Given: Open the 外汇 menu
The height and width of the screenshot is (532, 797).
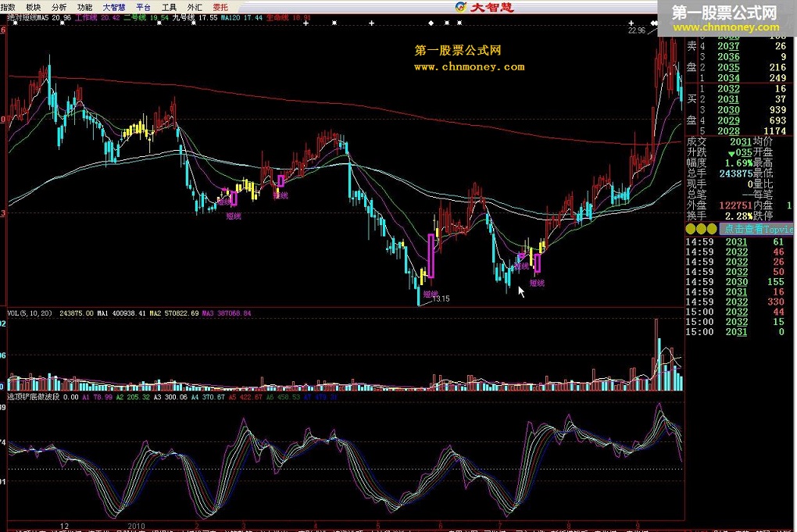Looking at the screenshot, I should (x=195, y=7).
